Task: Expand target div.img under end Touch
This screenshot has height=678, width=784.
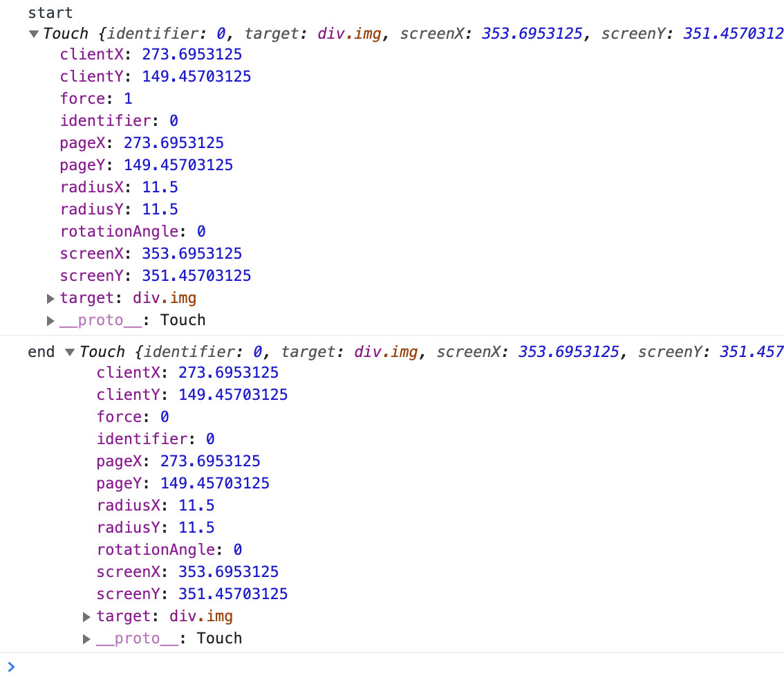Action: pyautogui.click(x=87, y=616)
